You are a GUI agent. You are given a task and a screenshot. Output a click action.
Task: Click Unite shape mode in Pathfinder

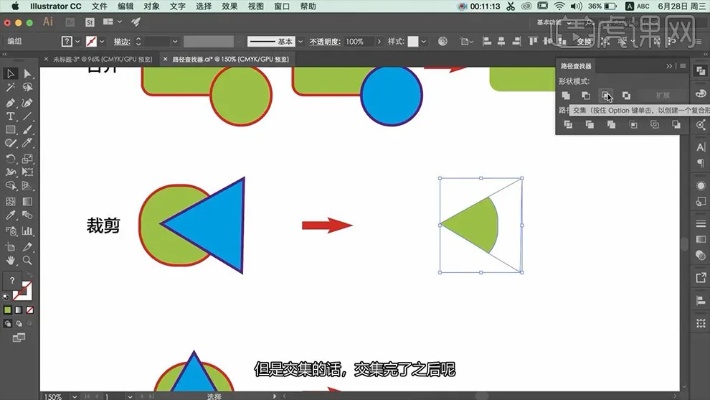566,96
